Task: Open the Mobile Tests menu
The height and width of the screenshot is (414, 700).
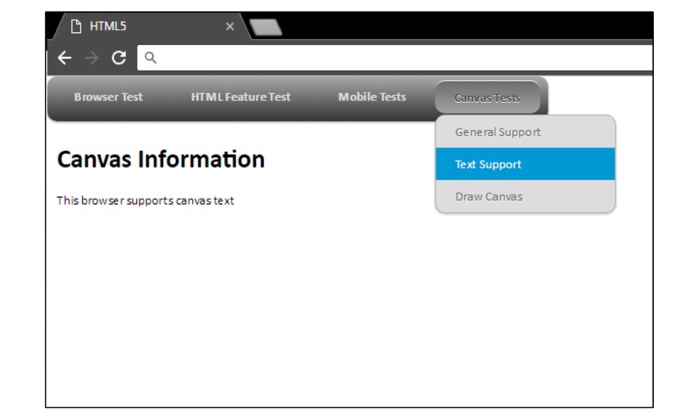Action: tap(372, 97)
